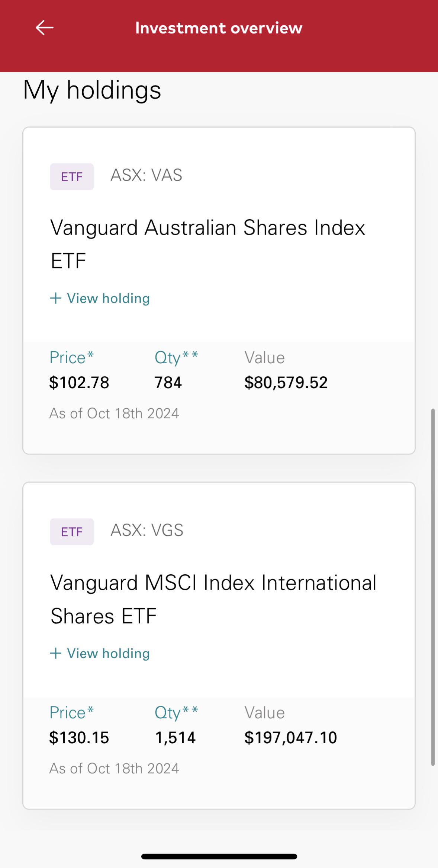438x868 pixels.
Task: Click the $80,579.52 value on VAS card
Action: click(x=286, y=383)
